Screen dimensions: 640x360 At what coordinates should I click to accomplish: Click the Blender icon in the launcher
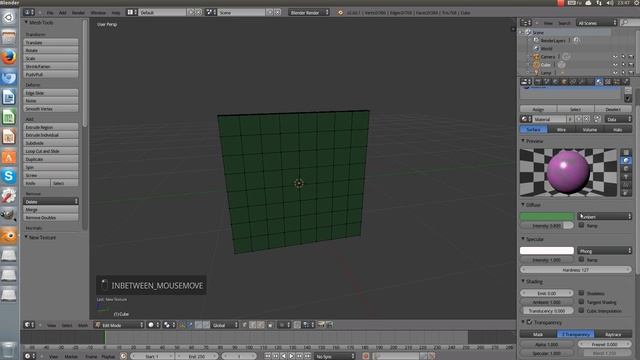click(x=9, y=236)
